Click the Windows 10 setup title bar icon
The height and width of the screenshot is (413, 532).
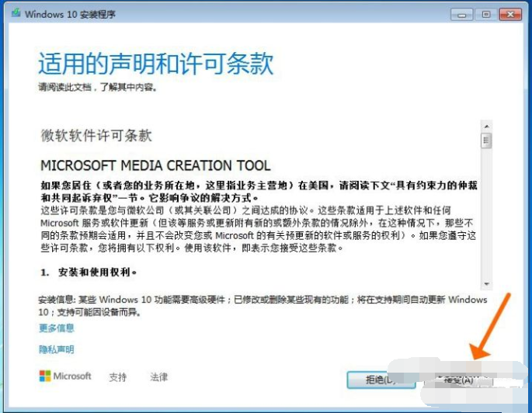(x=15, y=14)
